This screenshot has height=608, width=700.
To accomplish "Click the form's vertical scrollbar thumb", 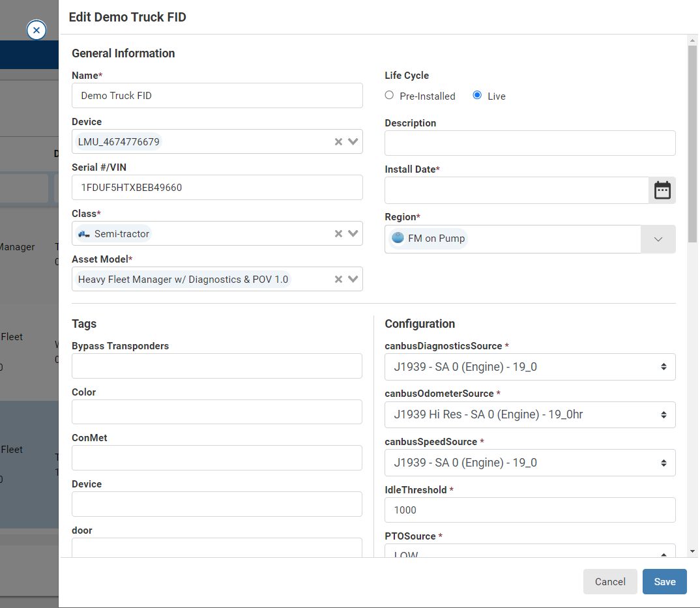I will tap(692, 144).
